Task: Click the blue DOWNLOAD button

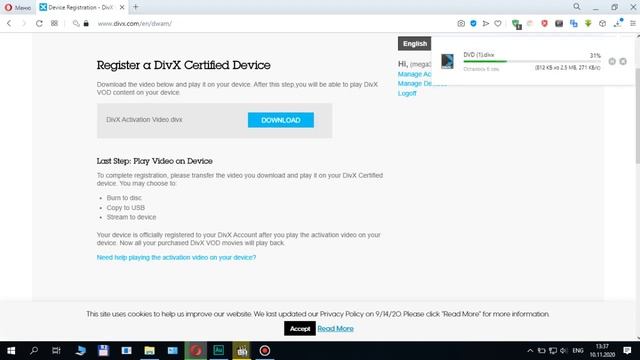Action: pos(281,120)
